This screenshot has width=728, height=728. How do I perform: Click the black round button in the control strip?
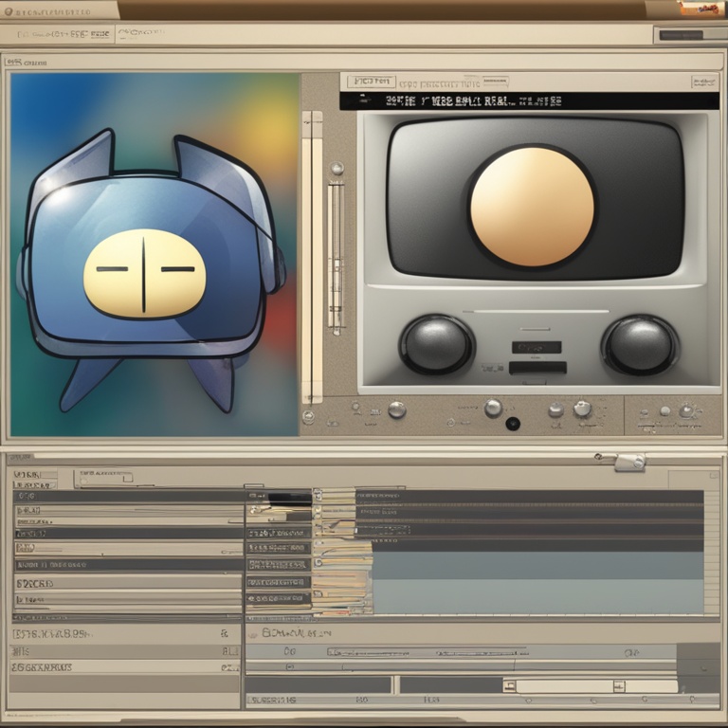point(513,424)
